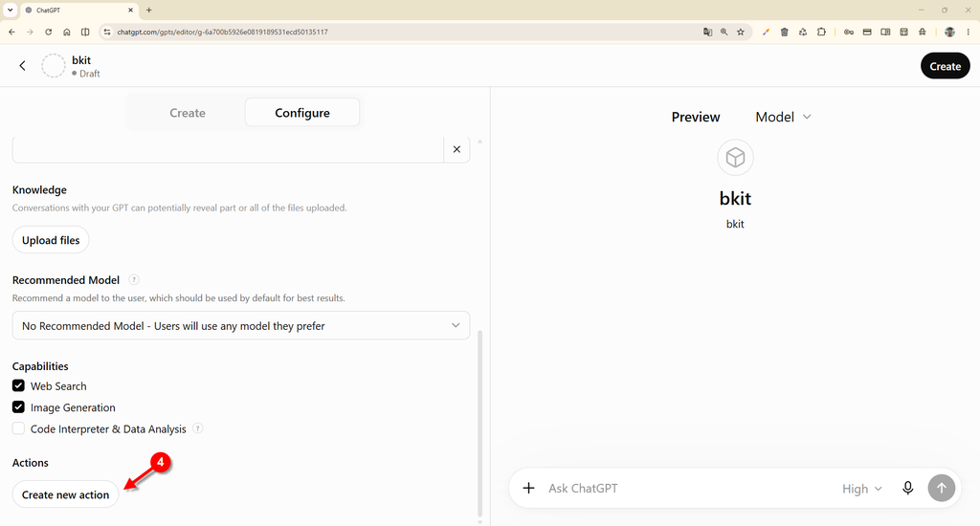Screen dimensions: 980x526
Task: View site information icon in address bar
Action: [107, 32]
